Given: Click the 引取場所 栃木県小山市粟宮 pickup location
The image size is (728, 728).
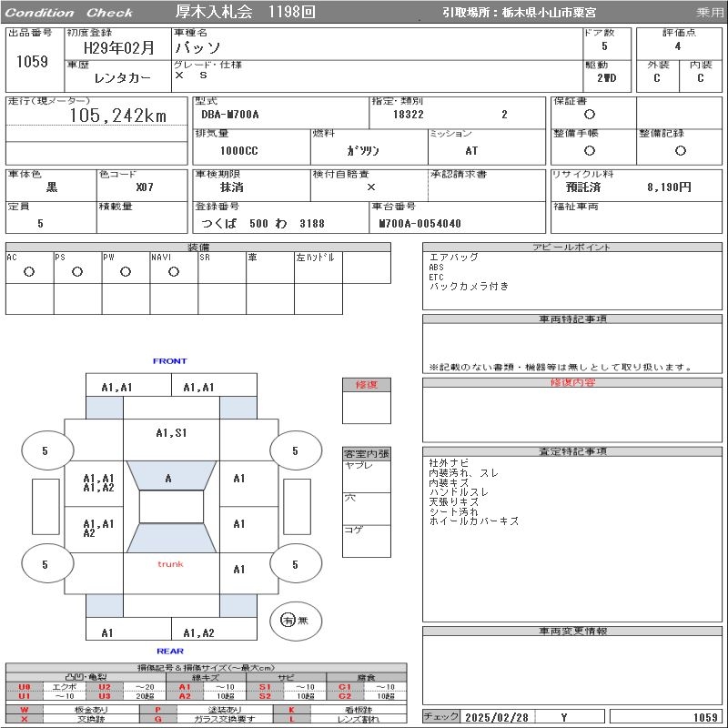Looking at the screenshot, I should tap(519, 13).
